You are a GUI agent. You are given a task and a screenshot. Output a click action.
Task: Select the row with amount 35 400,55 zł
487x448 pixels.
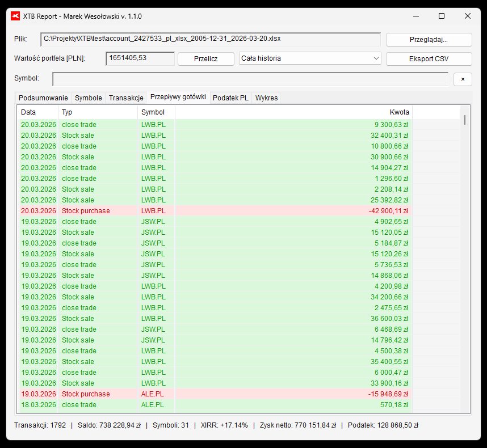click(x=215, y=362)
